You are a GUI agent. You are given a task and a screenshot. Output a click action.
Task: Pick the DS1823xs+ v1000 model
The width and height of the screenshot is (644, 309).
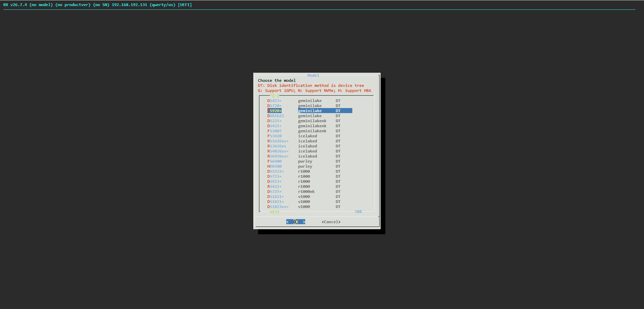pos(310,207)
